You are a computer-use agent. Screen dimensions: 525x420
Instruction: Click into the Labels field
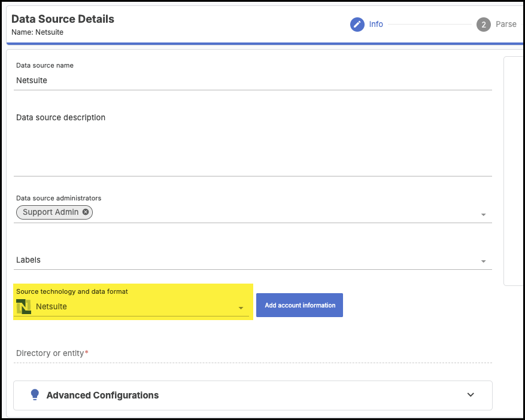click(239, 261)
